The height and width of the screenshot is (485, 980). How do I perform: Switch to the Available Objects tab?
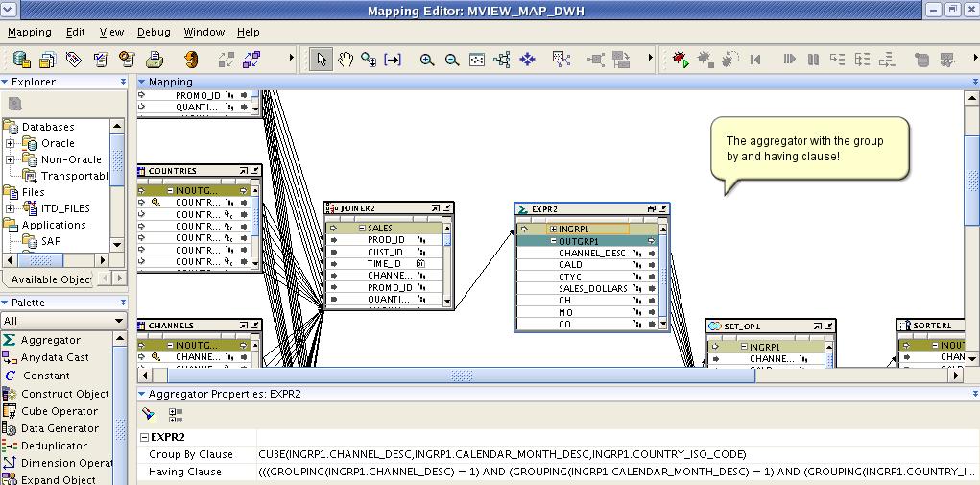[49, 279]
